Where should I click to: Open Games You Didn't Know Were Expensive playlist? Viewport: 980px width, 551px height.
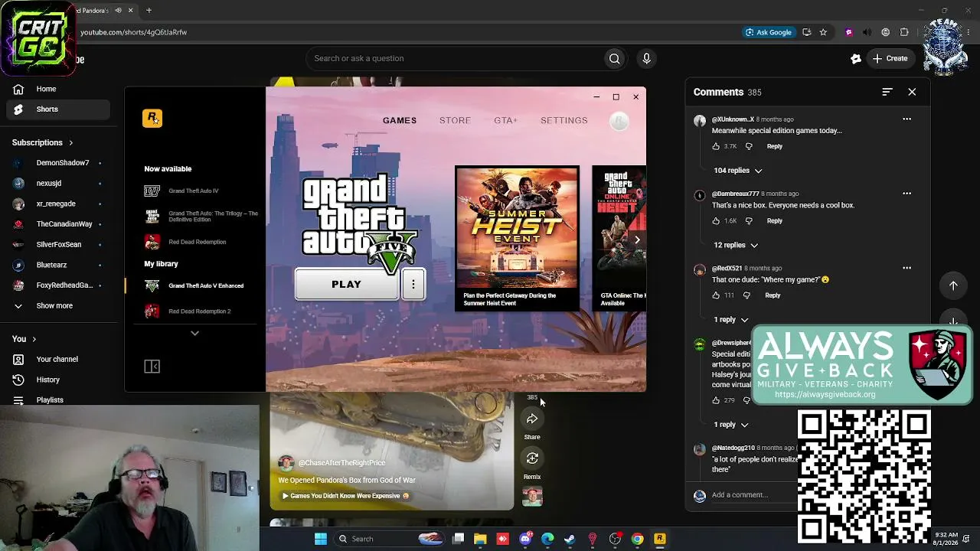pos(346,496)
